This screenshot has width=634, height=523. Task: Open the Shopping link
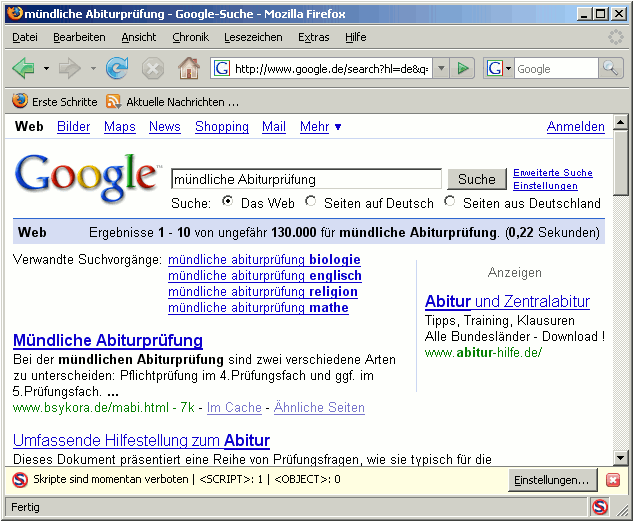click(222, 127)
